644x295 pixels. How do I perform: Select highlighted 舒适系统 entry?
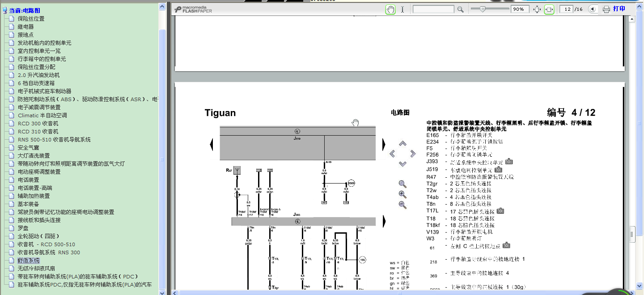(28, 260)
